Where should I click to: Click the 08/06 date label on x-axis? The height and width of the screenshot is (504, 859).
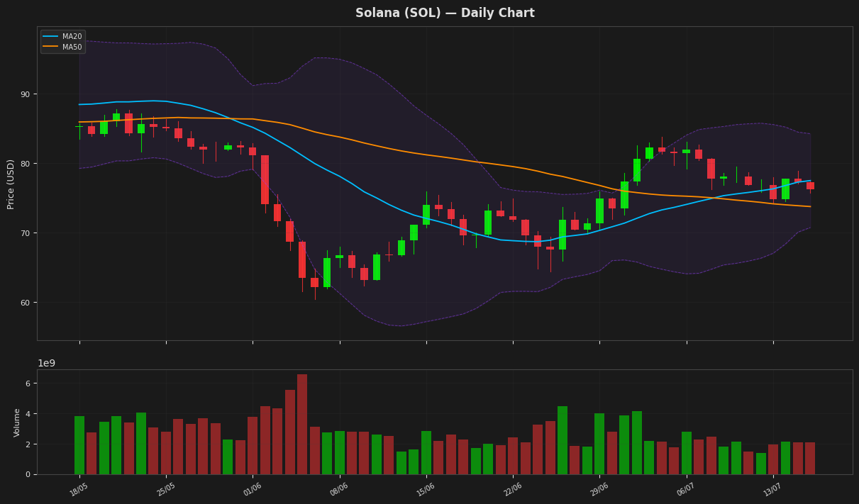(x=339, y=489)
